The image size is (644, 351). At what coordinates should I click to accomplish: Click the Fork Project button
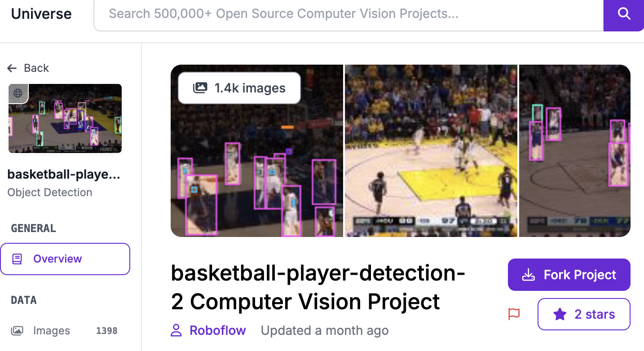click(569, 275)
